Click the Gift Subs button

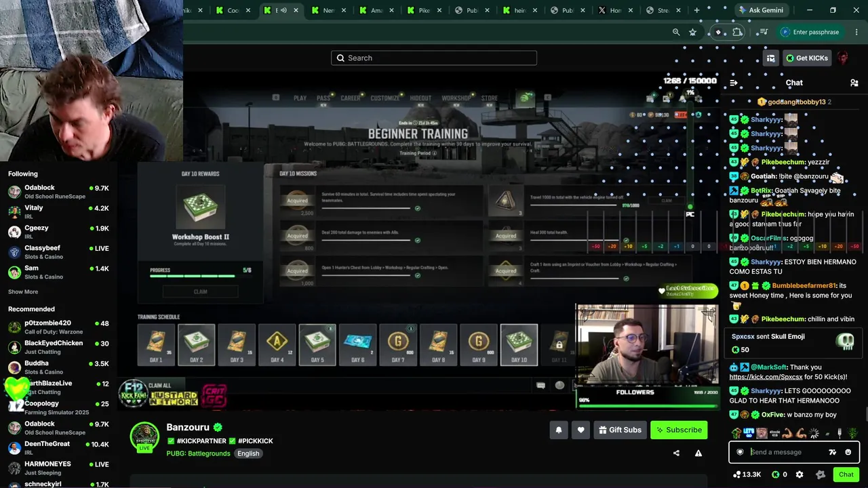(x=620, y=430)
